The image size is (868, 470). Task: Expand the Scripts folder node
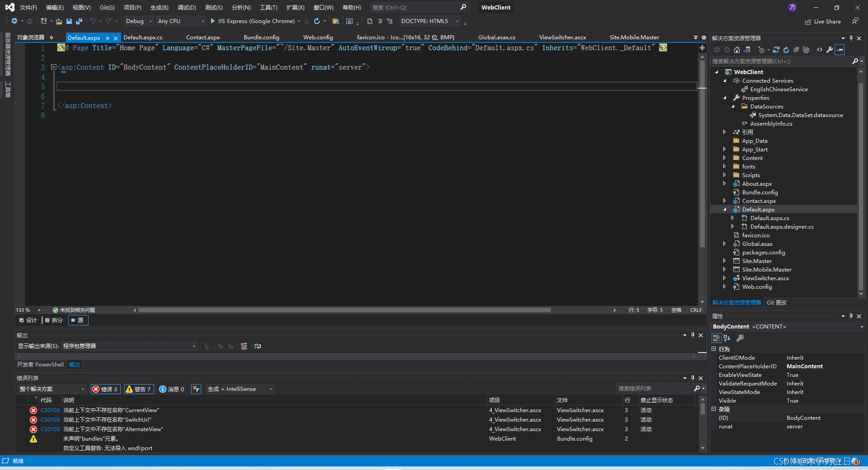point(724,175)
